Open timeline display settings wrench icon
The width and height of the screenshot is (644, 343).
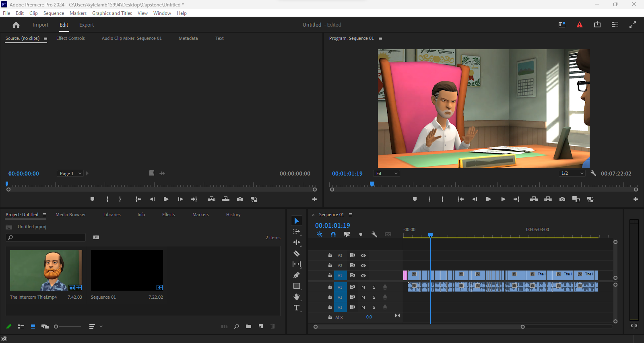[x=374, y=234]
